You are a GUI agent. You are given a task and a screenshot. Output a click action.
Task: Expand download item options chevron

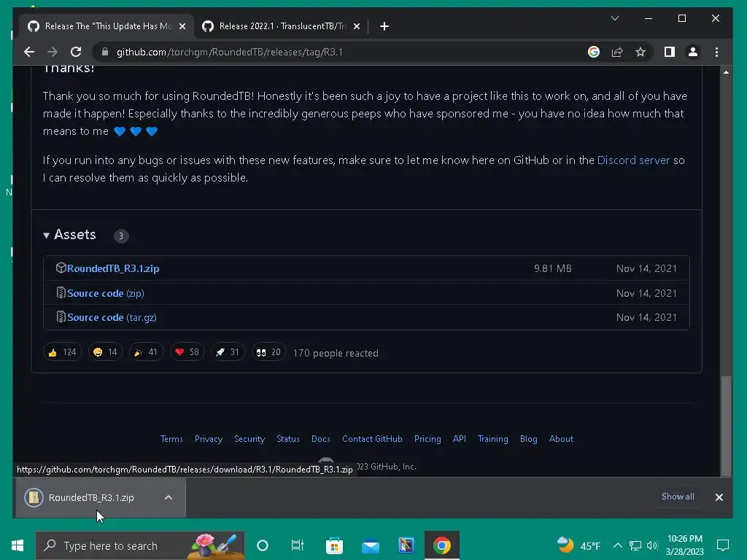[169, 497]
